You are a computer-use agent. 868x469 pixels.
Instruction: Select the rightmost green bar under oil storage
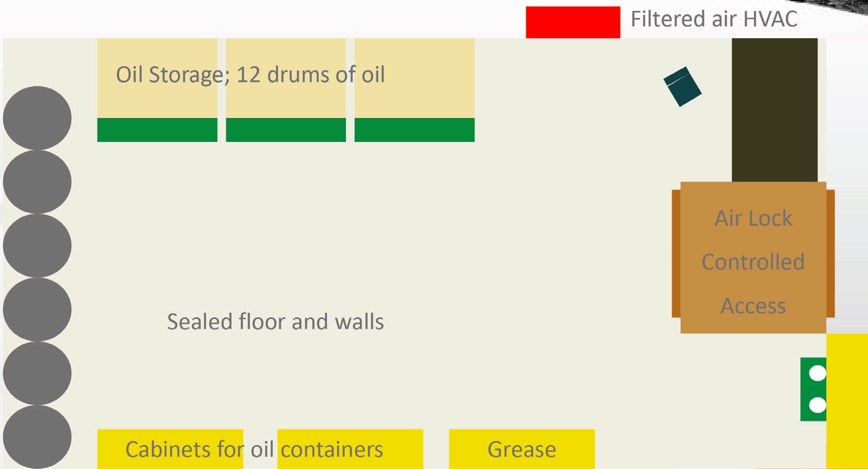point(415,130)
